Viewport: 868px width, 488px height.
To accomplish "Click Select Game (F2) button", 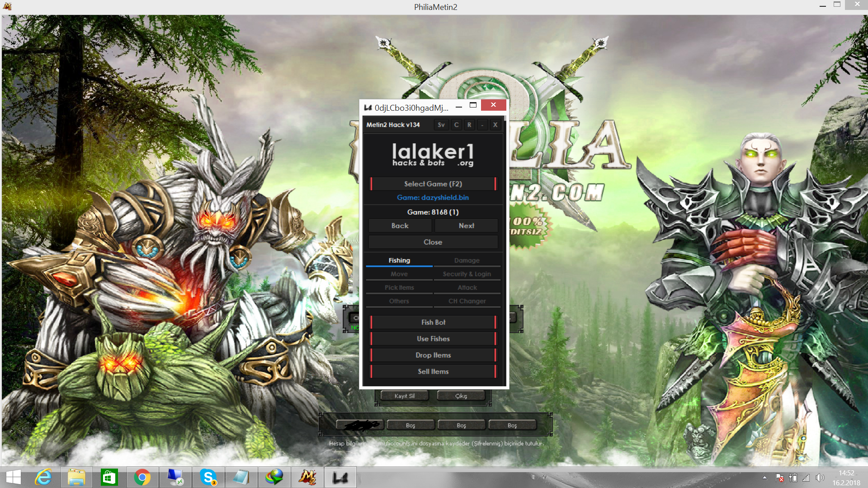I will point(433,184).
